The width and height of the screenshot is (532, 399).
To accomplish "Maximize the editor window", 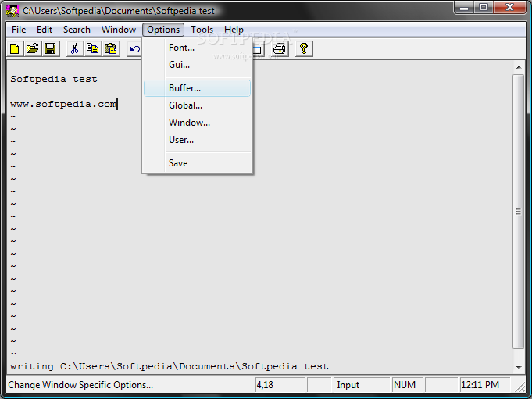I will pyautogui.click(x=484, y=7).
